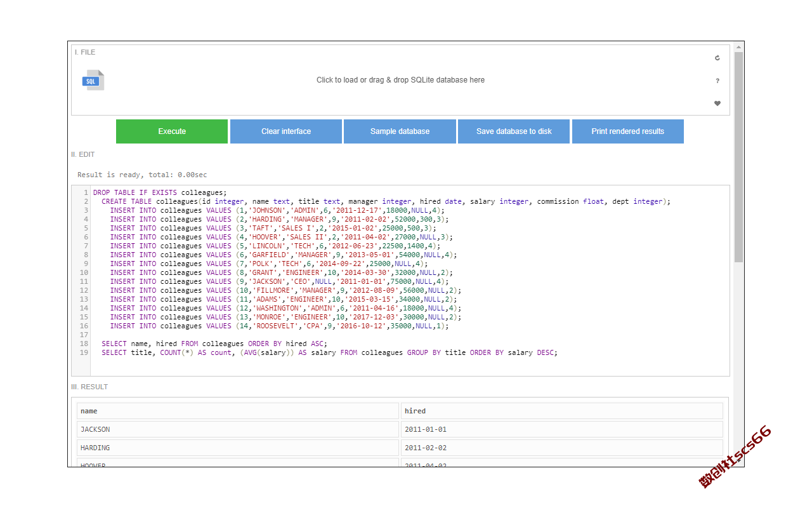Click Print rendered results button
The height and width of the screenshot is (508, 812).
628,131
